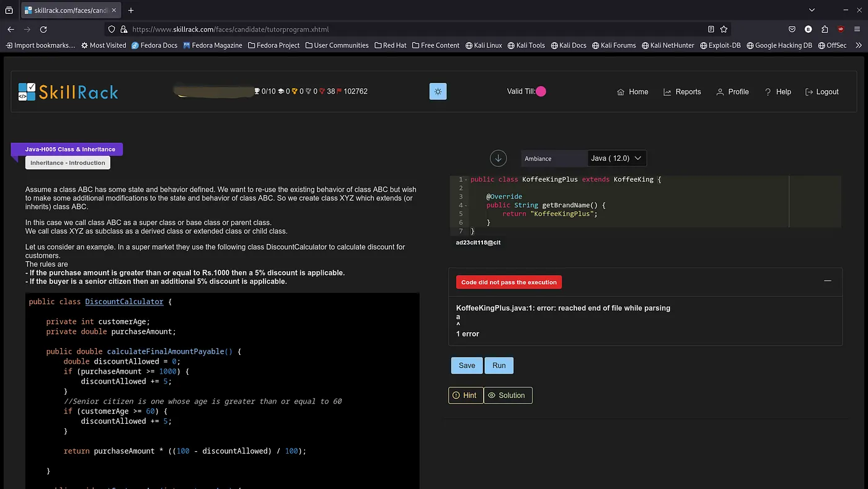Image resolution: width=868 pixels, height=489 pixels.
Task: Open the Firefox hamburger menu
Action: (857, 29)
